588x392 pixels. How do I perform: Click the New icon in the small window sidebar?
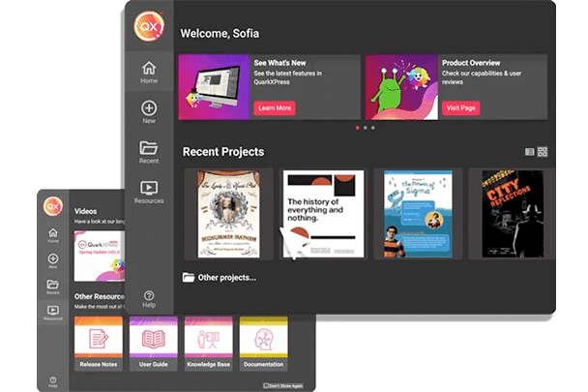pyautogui.click(x=53, y=260)
